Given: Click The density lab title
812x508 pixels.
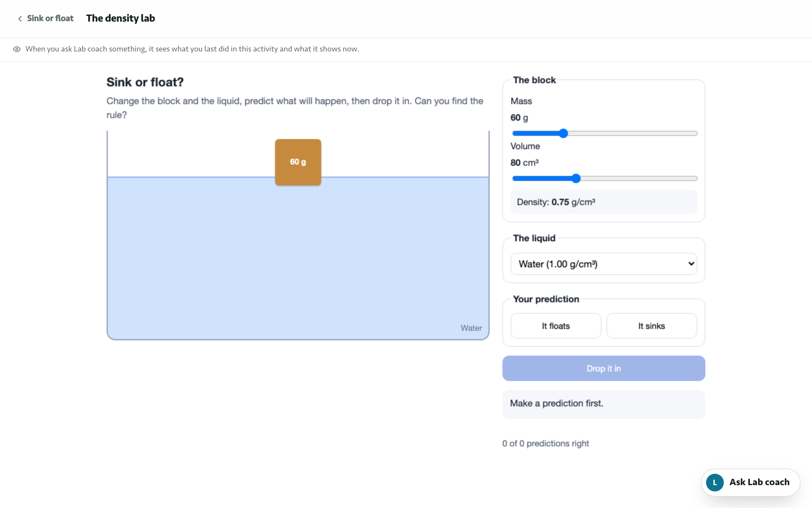Looking at the screenshot, I should 121,18.
